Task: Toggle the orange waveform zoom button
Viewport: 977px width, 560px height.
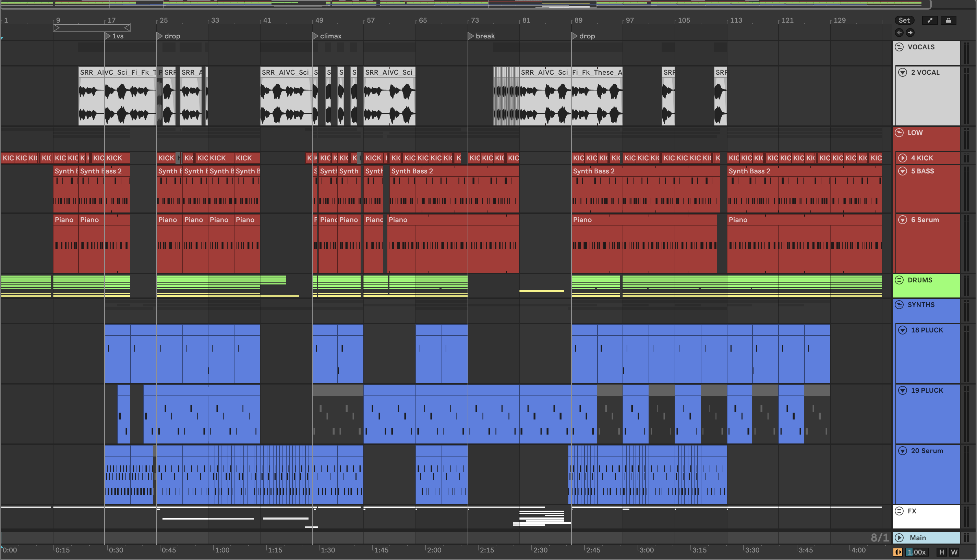Action: 897,552
